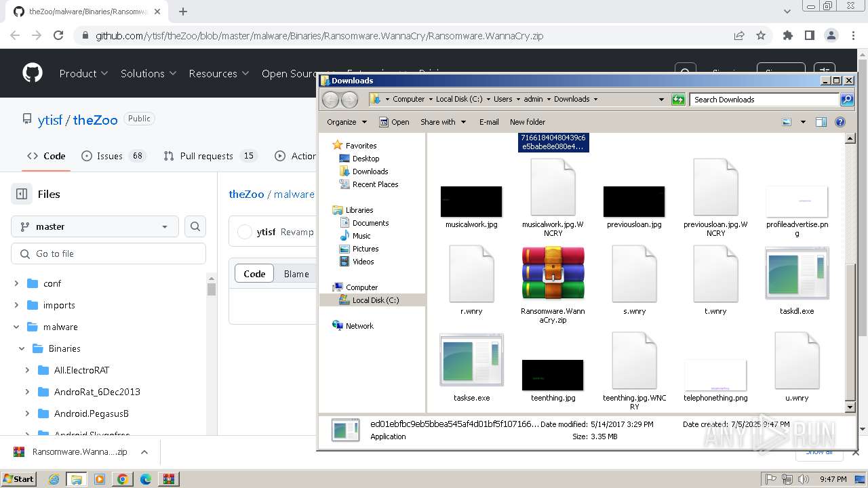Screen dimensions: 868x488
Task: Open the ytisf user link
Action: point(50,120)
